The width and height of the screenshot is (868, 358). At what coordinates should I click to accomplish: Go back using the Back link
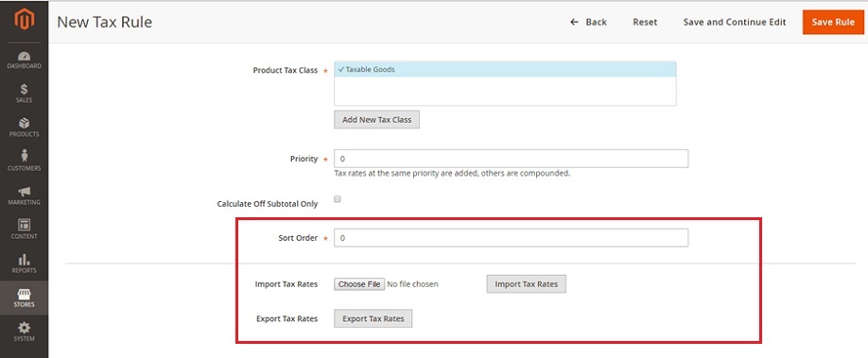pos(588,22)
